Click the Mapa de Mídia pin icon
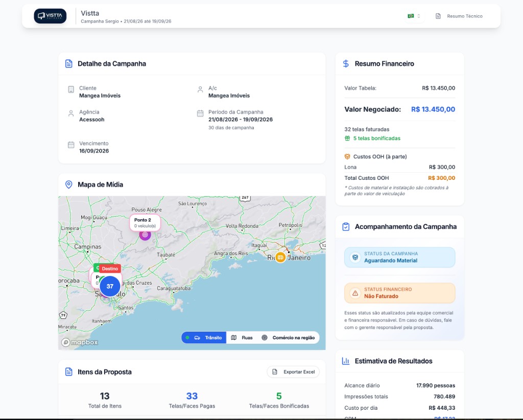The width and height of the screenshot is (523, 420). coord(69,184)
